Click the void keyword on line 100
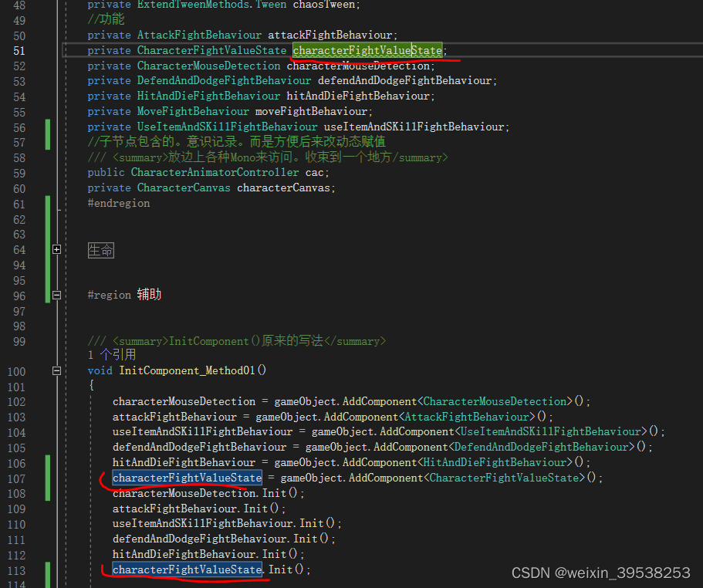 pyautogui.click(x=100, y=370)
